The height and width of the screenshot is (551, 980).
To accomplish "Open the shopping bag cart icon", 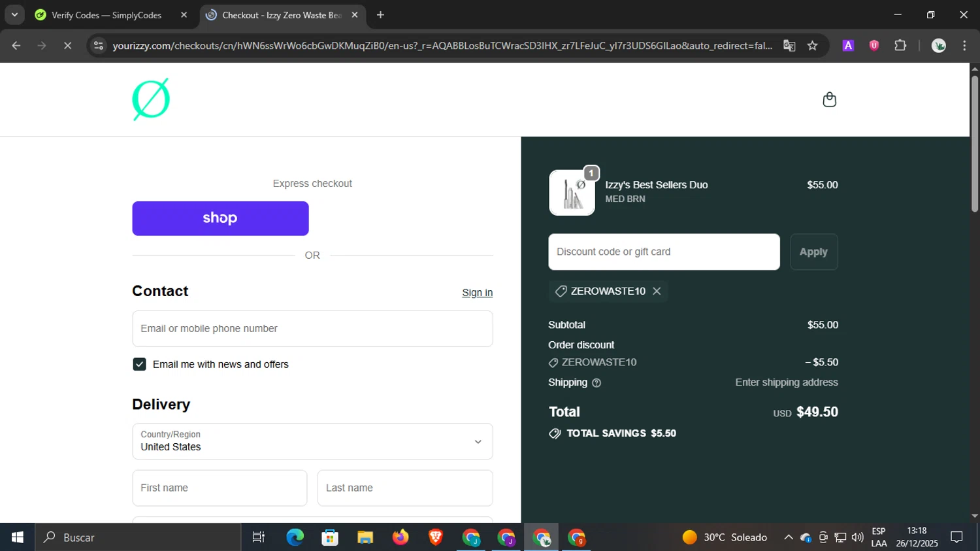I will (x=829, y=99).
